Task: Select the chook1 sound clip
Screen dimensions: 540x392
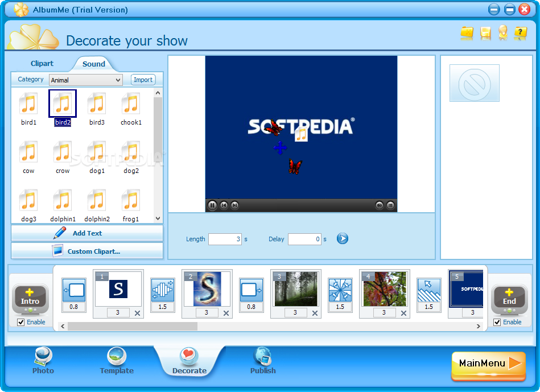Action: click(131, 109)
